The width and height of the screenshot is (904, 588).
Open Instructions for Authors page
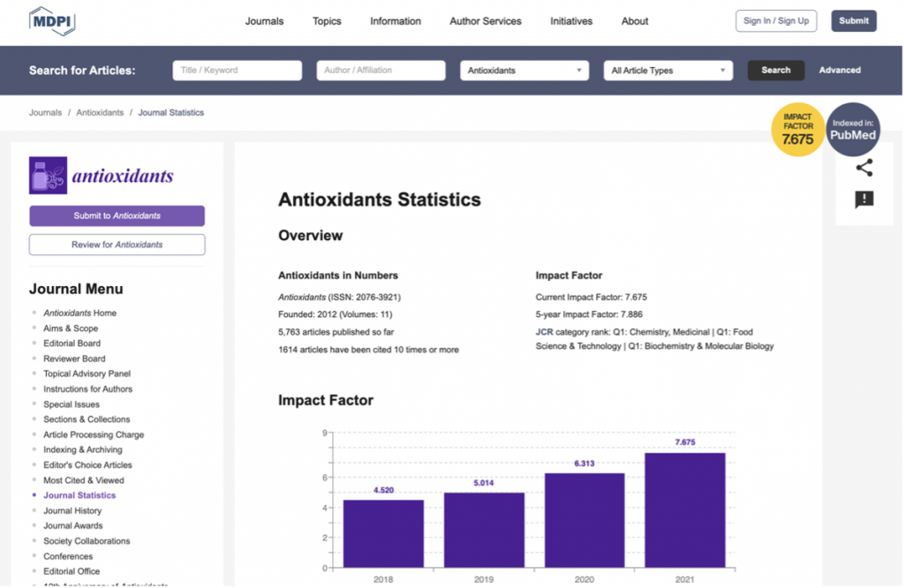[x=88, y=389]
